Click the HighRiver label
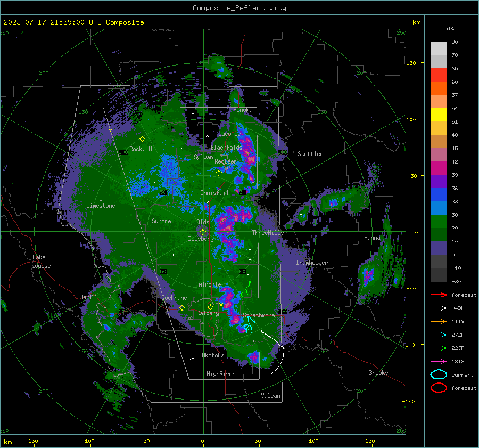Viewport: 479px width, 448px height. [x=221, y=374]
